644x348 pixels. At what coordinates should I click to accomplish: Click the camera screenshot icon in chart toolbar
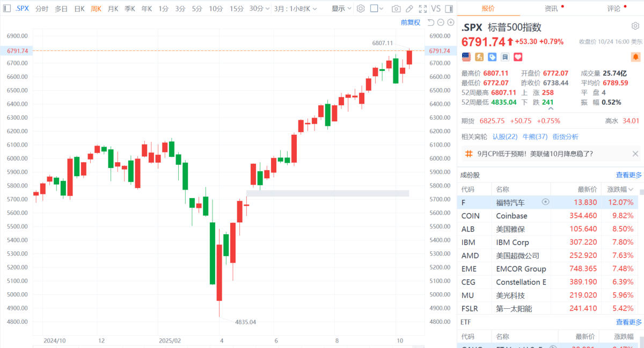pos(396,9)
